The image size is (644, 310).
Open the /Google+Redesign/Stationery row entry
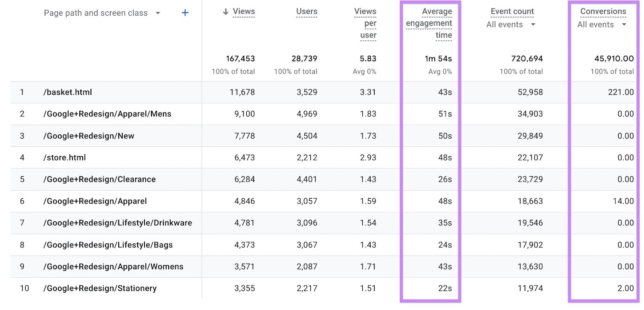[101, 288]
